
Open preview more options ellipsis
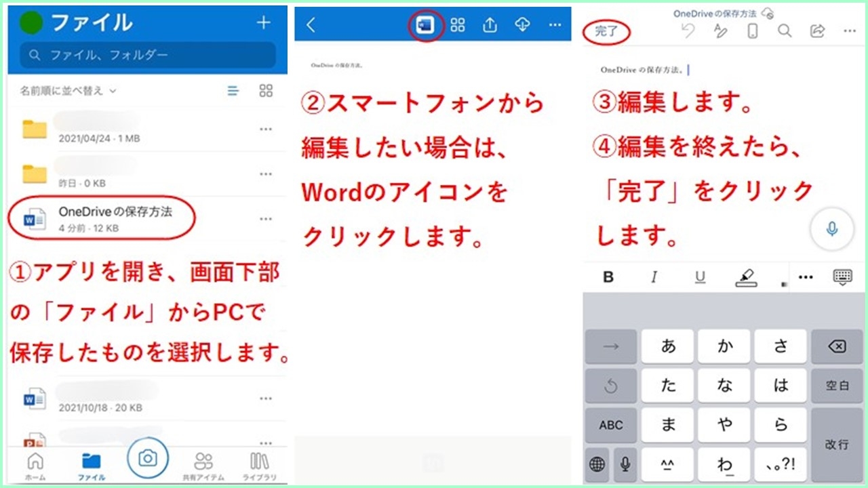click(x=555, y=25)
